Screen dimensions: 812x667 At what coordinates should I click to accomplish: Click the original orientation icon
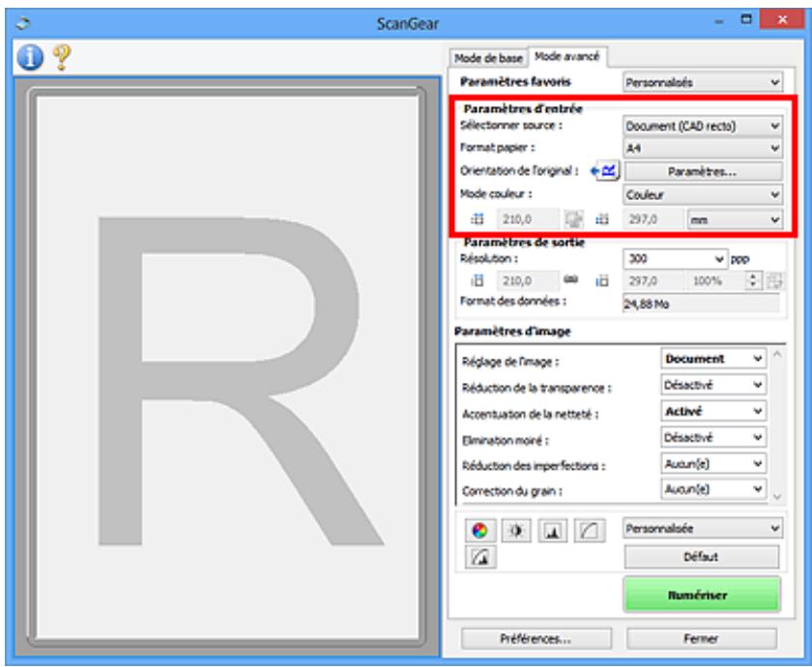click(x=607, y=171)
